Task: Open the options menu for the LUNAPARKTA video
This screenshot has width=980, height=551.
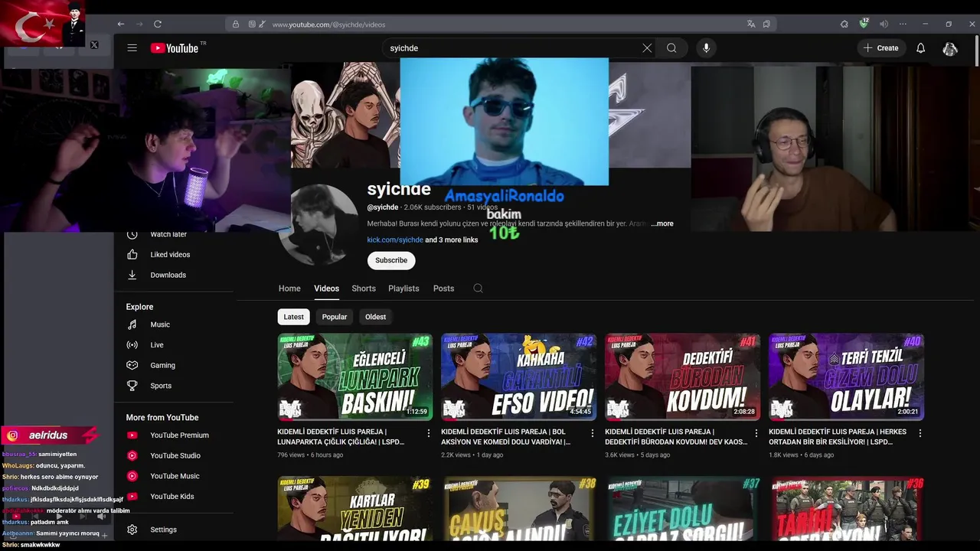Action: coord(429,433)
